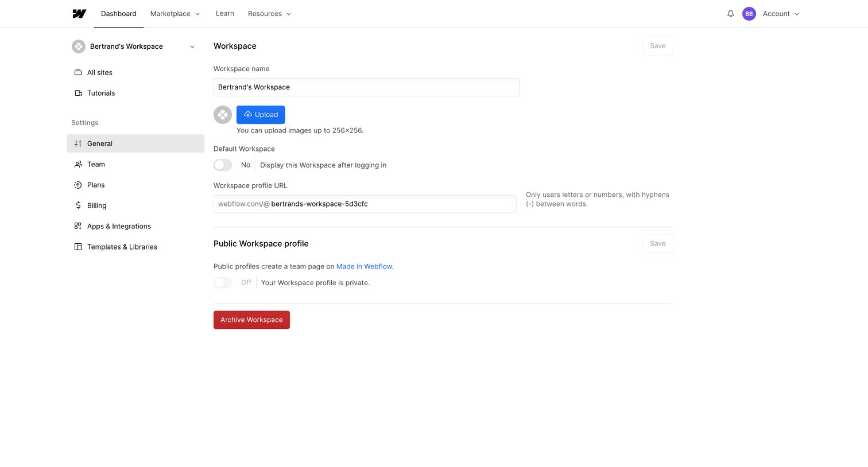The width and height of the screenshot is (868, 467).
Task: Open Templates & Libraries settings
Action: [135, 247]
